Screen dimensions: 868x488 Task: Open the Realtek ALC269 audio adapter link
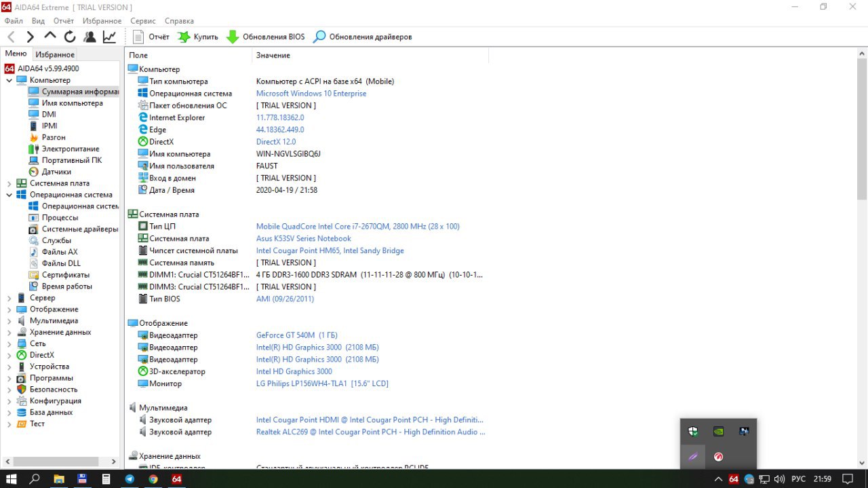371,432
